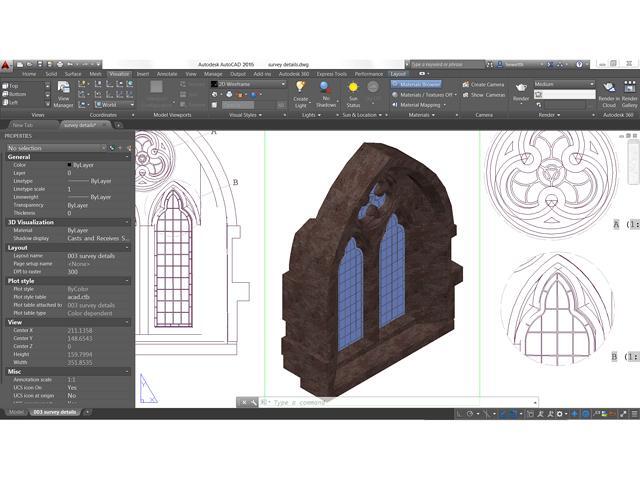Switch to the Model layout tab
Screen dimensions: 640x480
coord(16,412)
